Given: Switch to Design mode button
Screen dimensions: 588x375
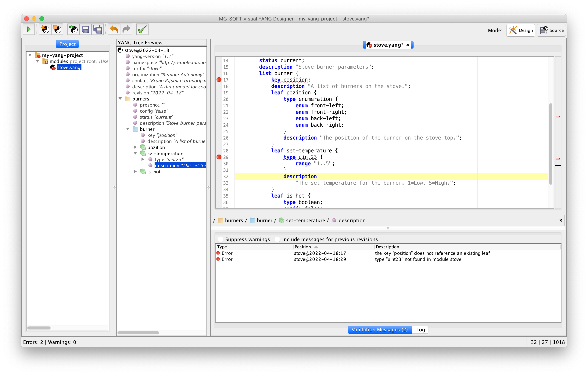Looking at the screenshot, I should [521, 30].
